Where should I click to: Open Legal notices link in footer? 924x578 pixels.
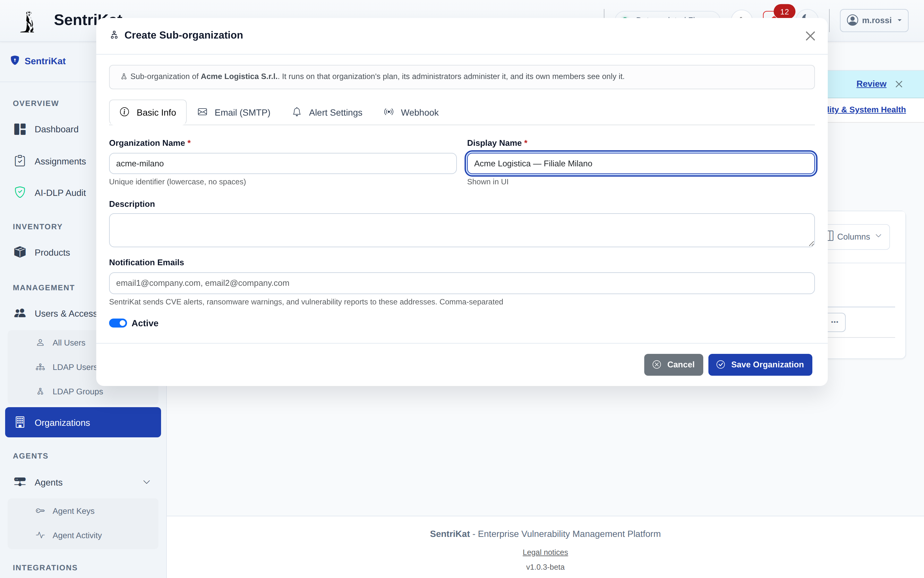(x=545, y=552)
